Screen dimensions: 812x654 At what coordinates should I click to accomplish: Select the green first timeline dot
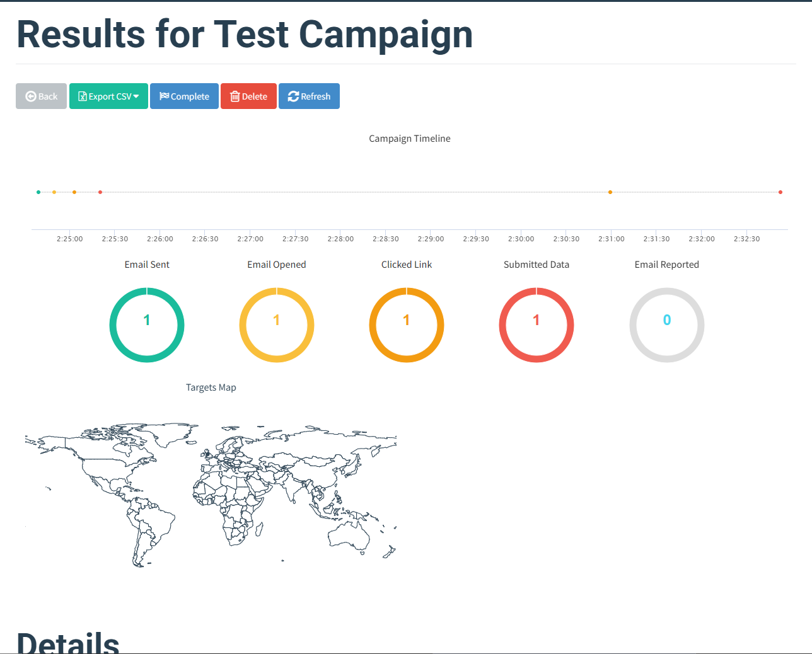click(38, 192)
